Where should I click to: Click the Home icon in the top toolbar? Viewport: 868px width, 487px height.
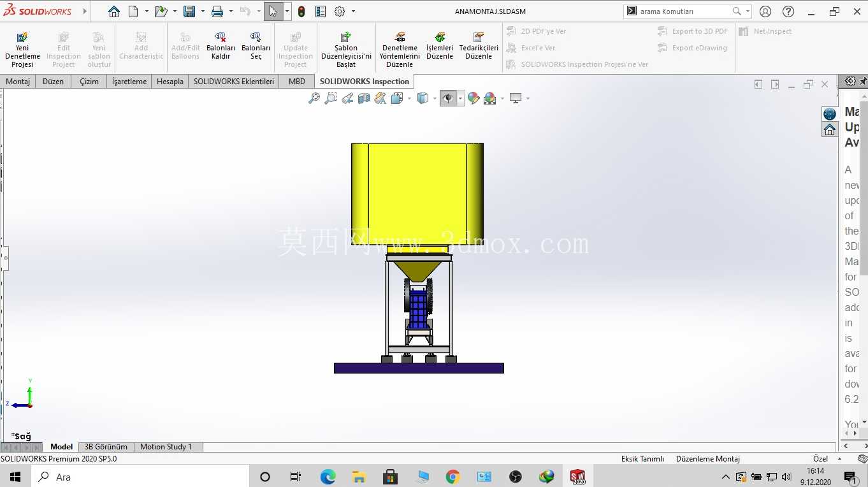pos(114,11)
